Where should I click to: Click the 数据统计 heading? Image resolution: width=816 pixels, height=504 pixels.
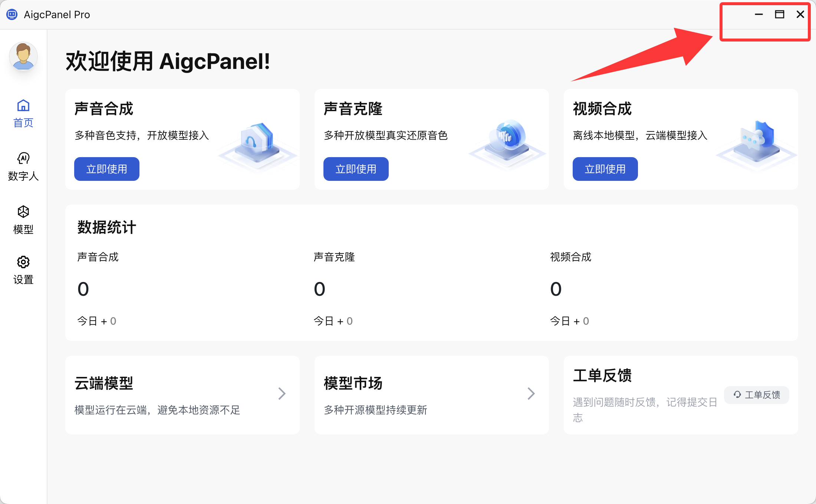[x=107, y=227]
